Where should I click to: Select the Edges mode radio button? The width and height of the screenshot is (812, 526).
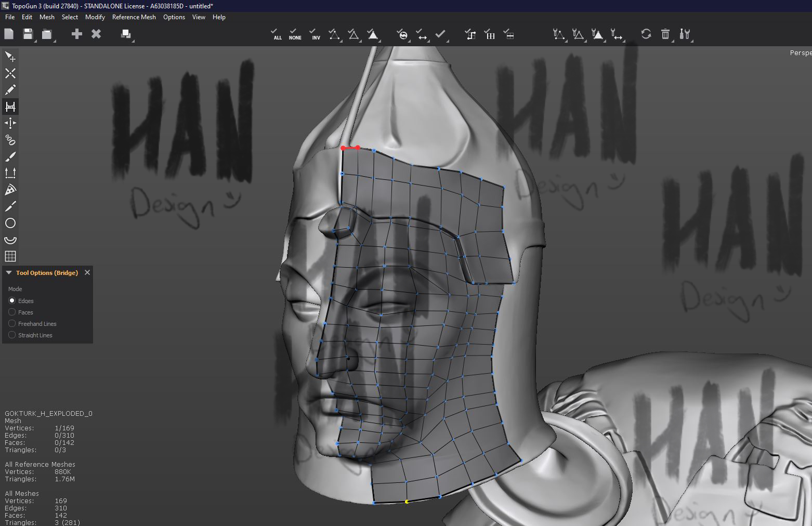[x=12, y=300]
